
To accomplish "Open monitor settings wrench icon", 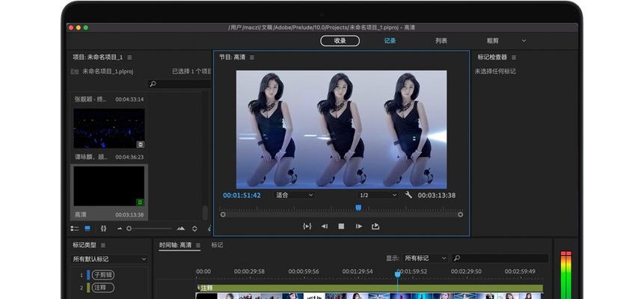I will [408, 195].
